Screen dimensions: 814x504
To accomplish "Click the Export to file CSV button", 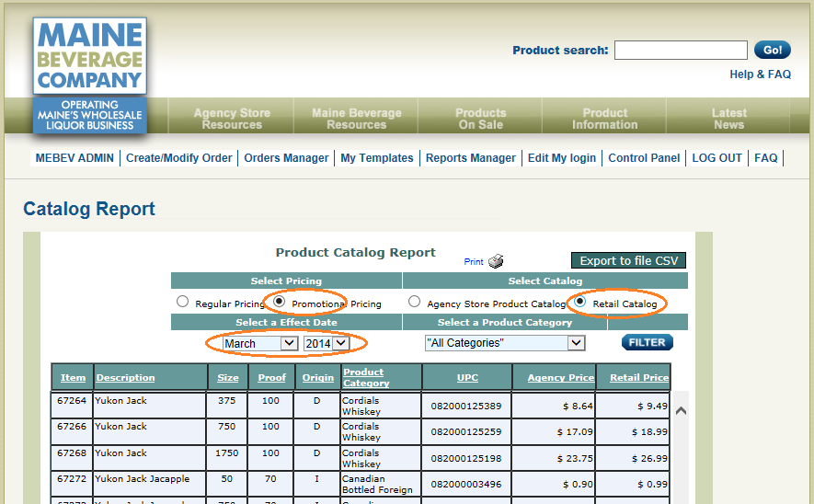I will [x=629, y=260].
